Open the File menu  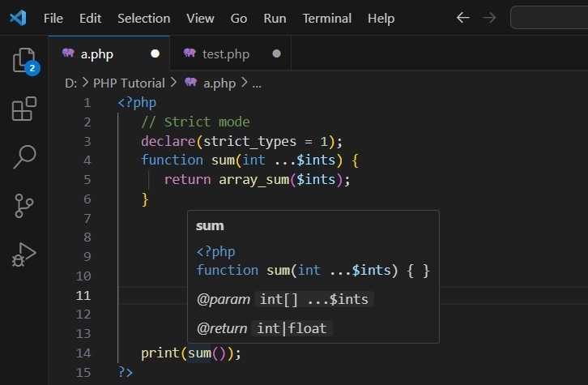[53, 18]
